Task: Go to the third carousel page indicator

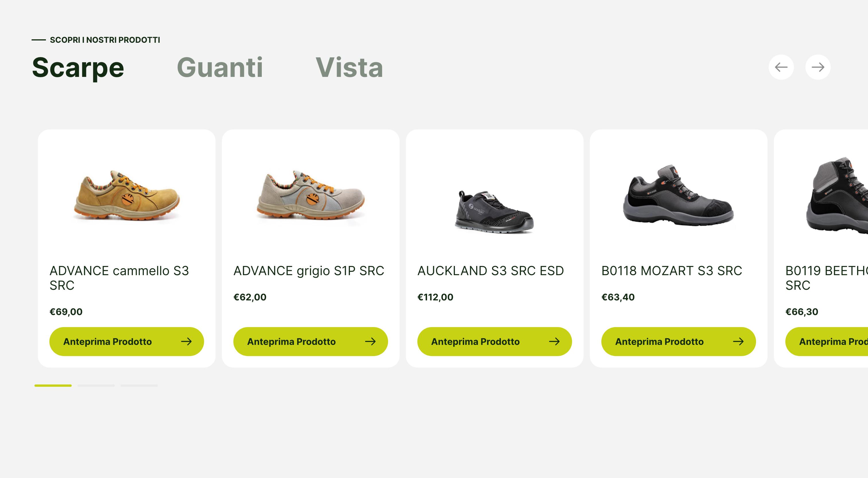Action: pyautogui.click(x=139, y=385)
